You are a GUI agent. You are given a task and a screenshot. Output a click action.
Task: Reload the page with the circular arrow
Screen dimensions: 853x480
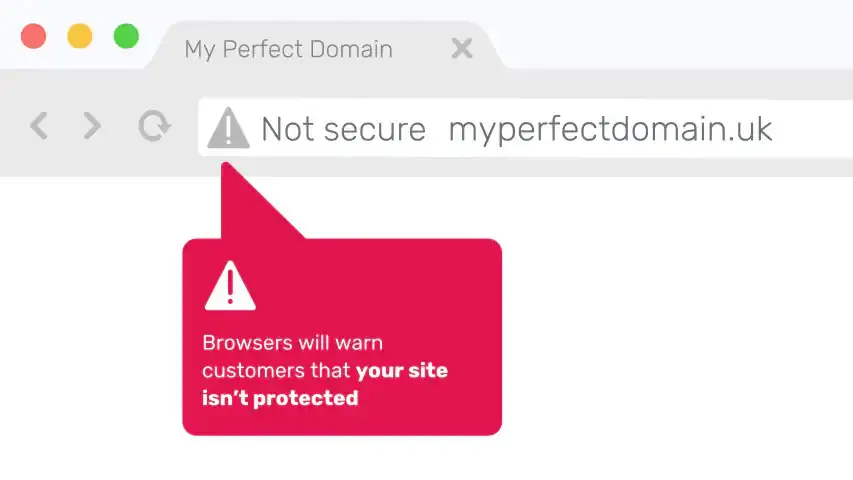point(154,126)
